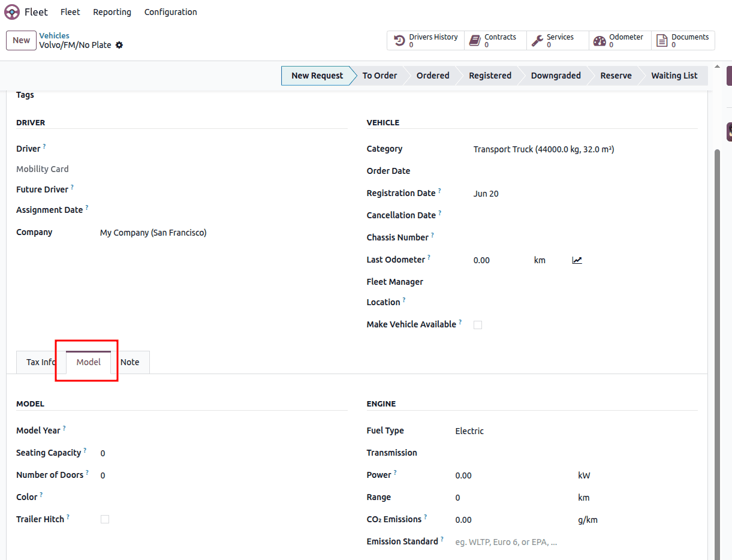The image size is (732, 560).
Task: Open Documents smart button
Action: [683, 41]
